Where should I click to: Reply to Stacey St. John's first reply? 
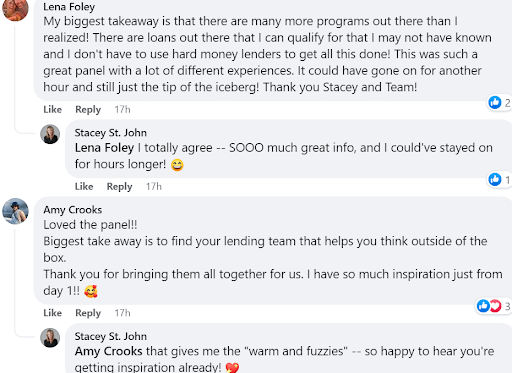click(x=119, y=186)
